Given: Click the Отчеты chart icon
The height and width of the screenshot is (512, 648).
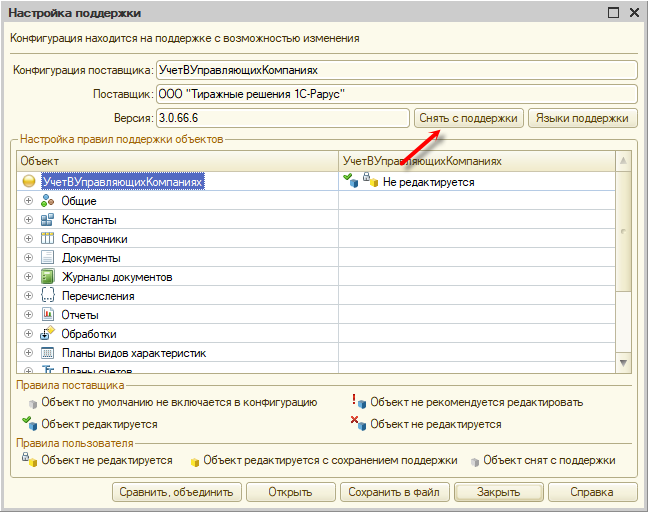Looking at the screenshot, I should tap(48, 315).
